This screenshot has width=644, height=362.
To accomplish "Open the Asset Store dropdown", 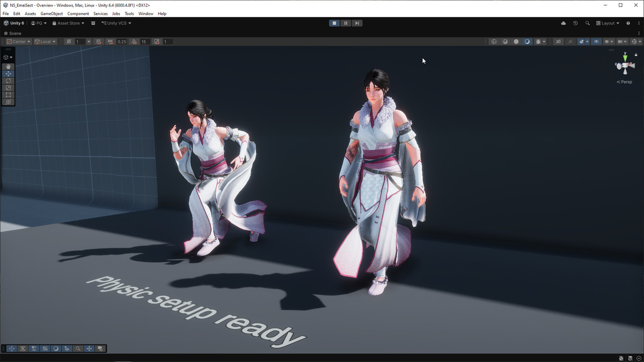I will [68, 23].
